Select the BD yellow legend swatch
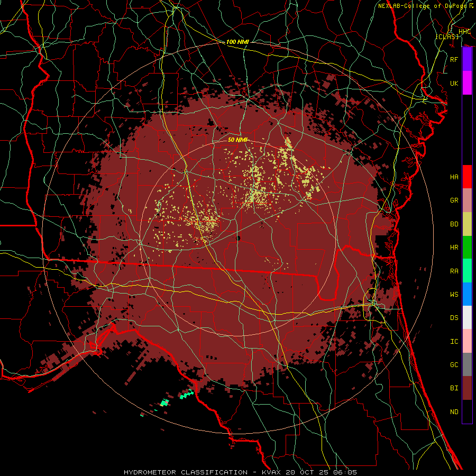 pos(467,224)
